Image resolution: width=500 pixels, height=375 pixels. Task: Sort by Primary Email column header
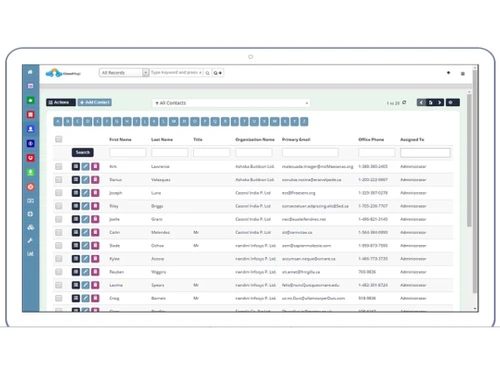(x=296, y=139)
